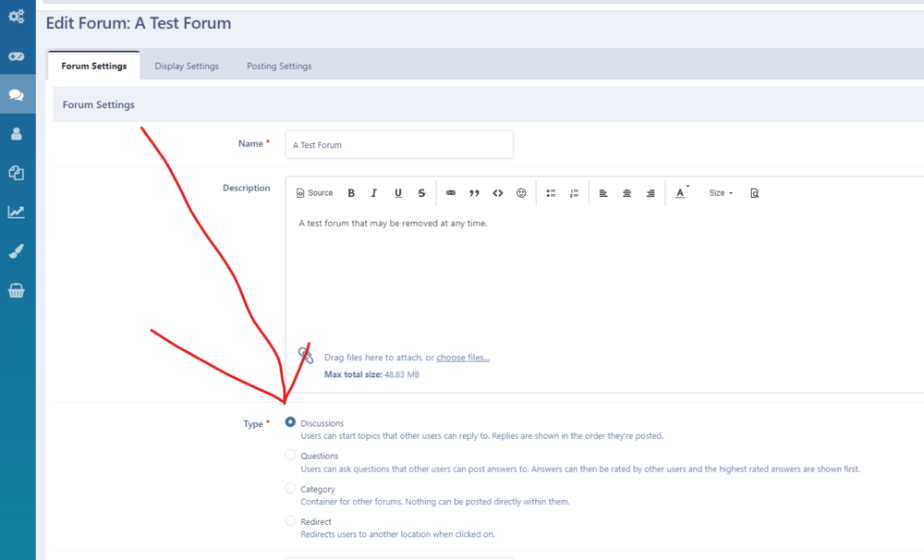
Task: Click the paintbrush customization icon in sidebar
Action: [x=17, y=251]
